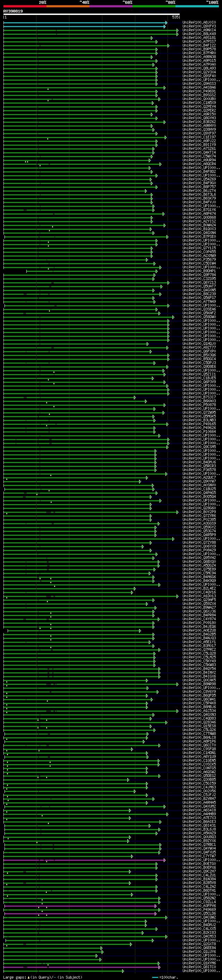Select label UniRef100_B9P578
222x980 pixels.
pos(199,49)
